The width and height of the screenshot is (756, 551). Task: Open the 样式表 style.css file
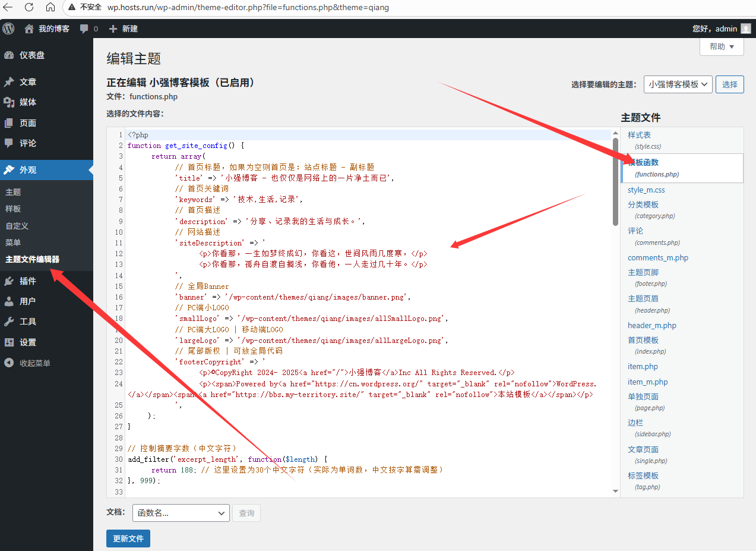pos(639,135)
